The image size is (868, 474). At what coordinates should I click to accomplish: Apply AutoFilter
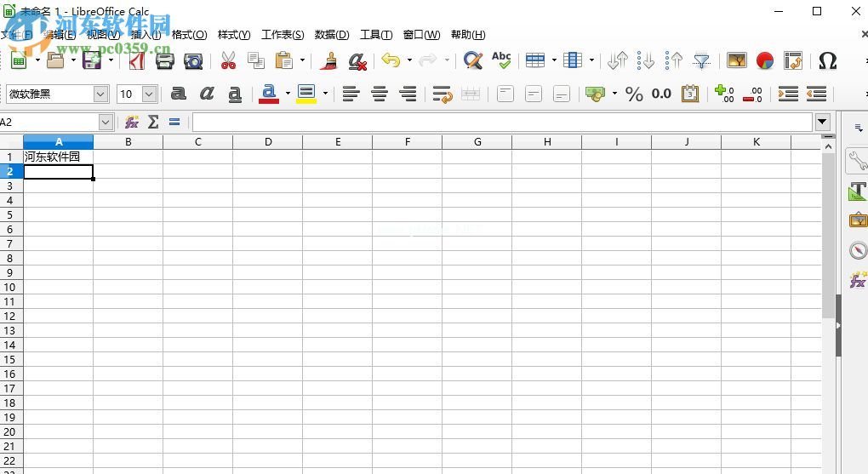[701, 60]
